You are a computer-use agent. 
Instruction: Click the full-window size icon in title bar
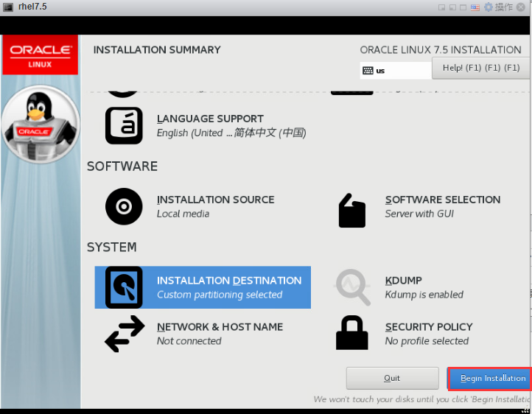pyautogui.click(x=463, y=7)
